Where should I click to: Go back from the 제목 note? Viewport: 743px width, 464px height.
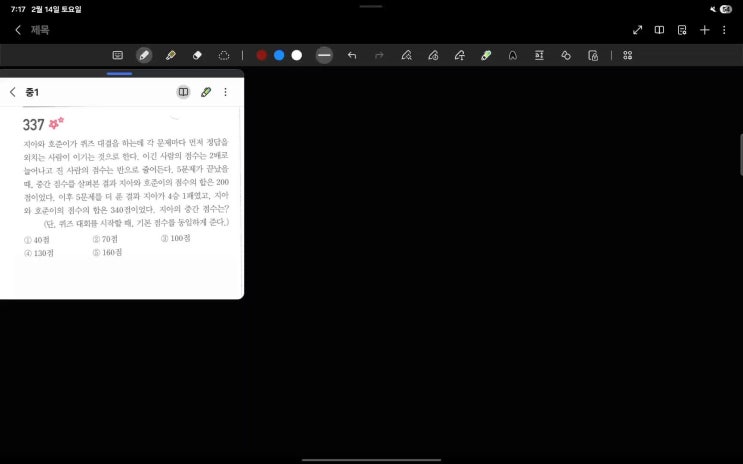coord(17,30)
